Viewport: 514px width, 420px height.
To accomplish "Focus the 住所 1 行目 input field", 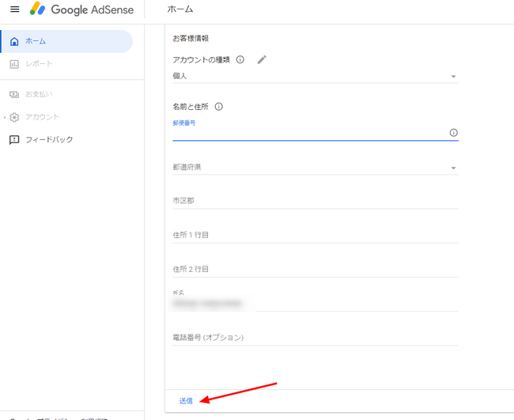I will [316, 236].
